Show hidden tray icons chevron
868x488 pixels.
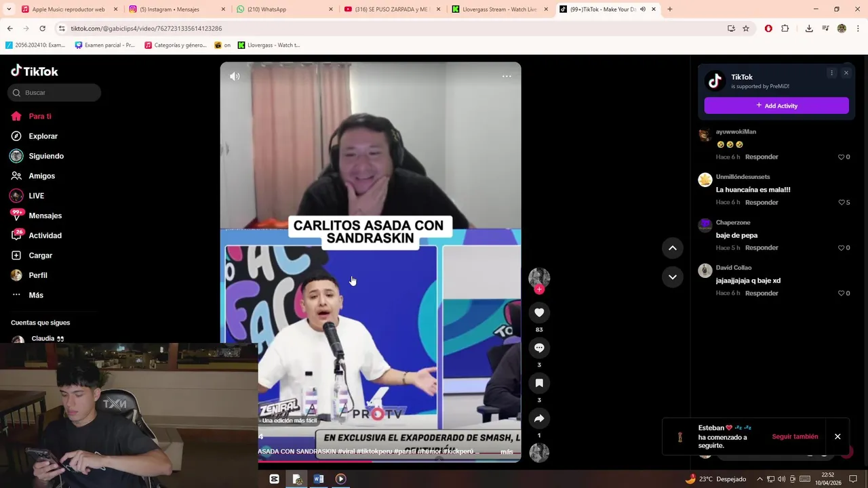759,479
